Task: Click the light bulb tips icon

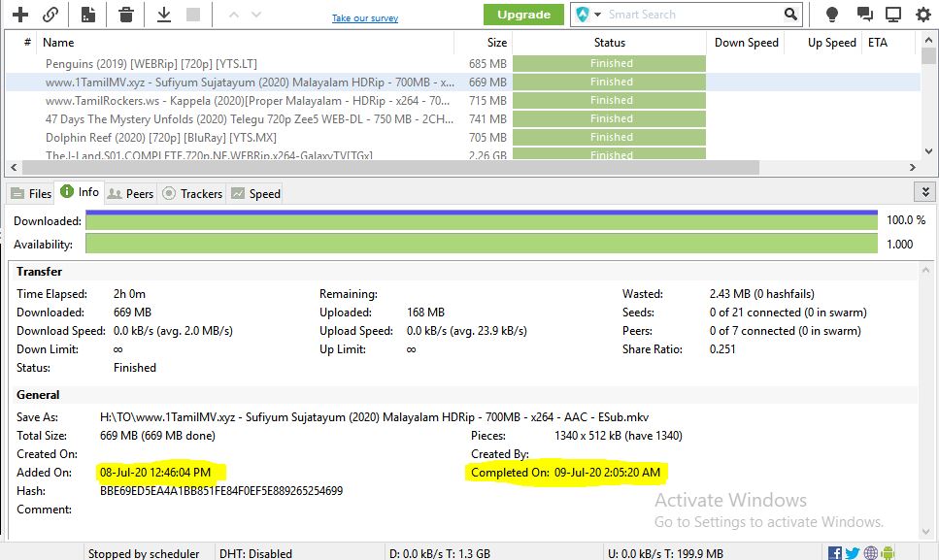Action: coord(832,15)
